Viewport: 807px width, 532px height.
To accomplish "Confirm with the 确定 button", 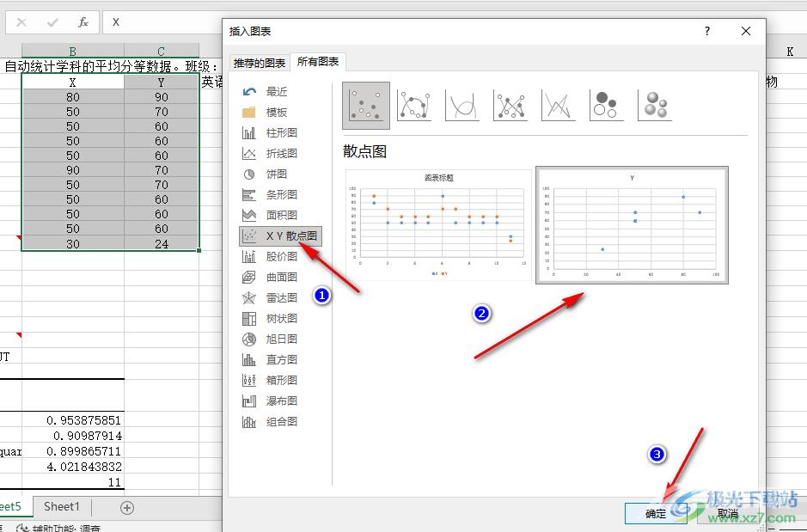I will coord(656,513).
